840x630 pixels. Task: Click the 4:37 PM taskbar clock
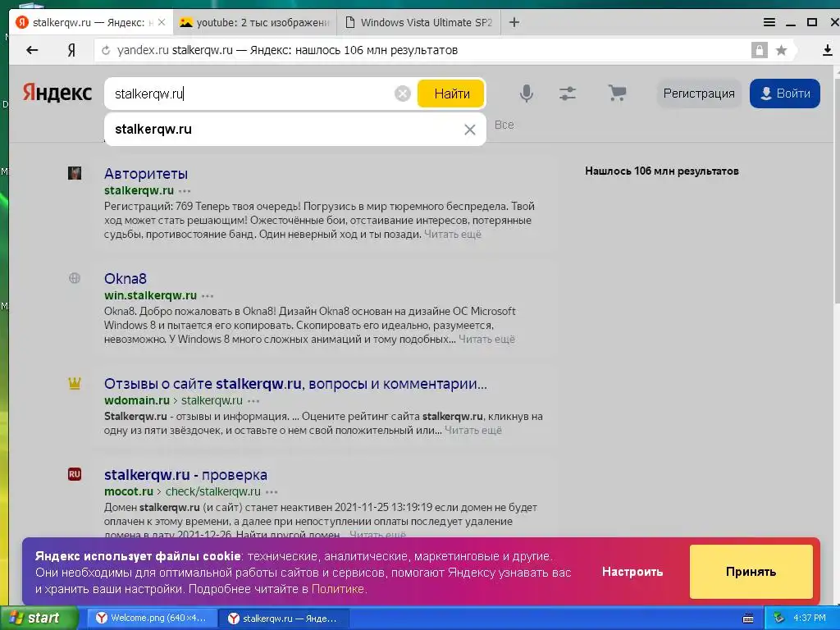pos(810,619)
